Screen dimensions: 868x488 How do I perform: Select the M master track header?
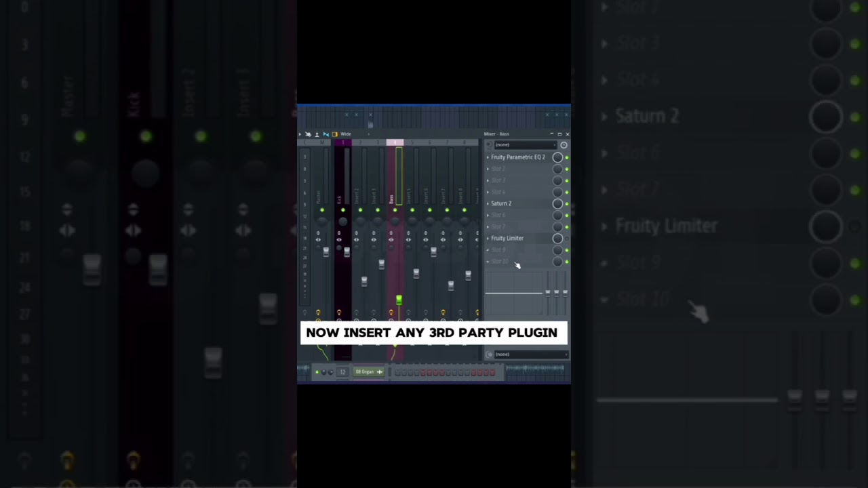coord(322,142)
